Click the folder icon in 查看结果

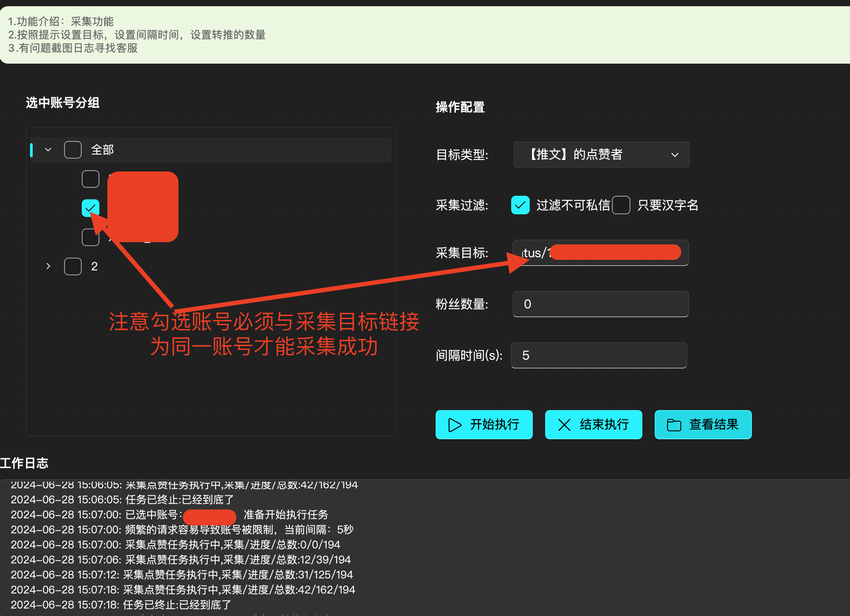[674, 425]
